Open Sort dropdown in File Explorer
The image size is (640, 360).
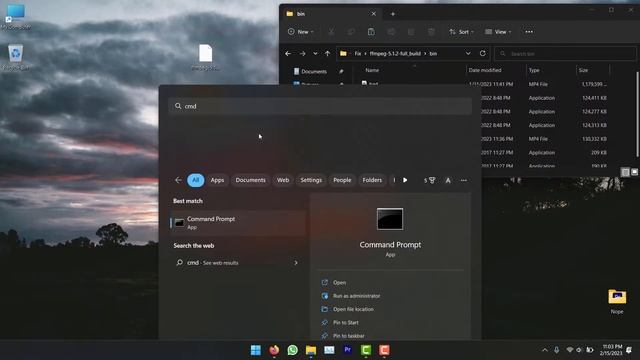coord(461,32)
